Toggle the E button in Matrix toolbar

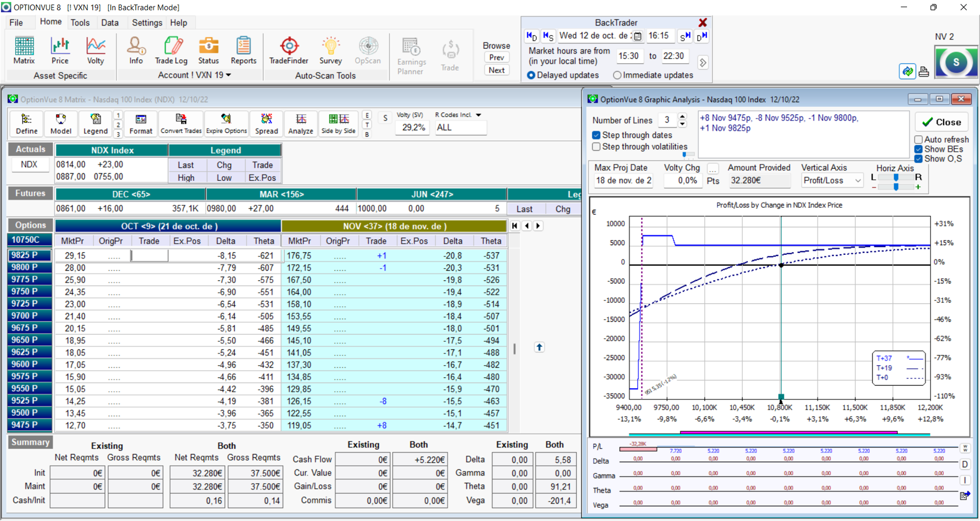point(367,115)
